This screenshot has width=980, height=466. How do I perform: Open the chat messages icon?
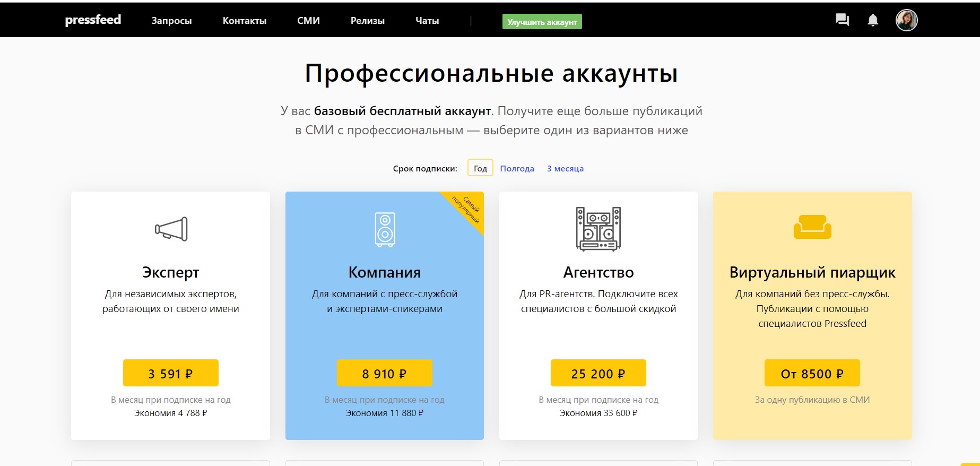coord(842,20)
